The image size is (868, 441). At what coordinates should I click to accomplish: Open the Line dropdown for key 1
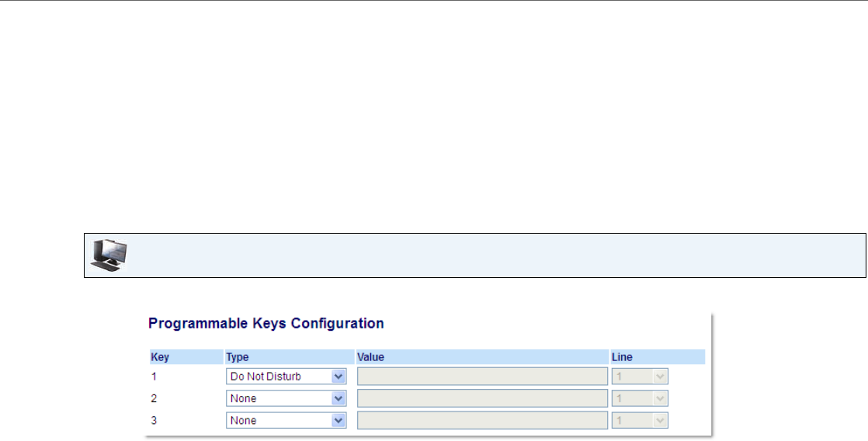(x=640, y=377)
